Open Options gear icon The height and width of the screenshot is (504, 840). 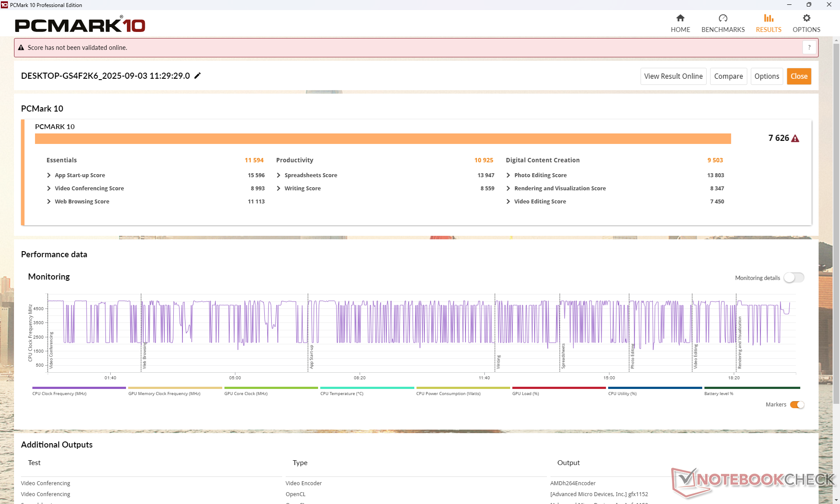(x=806, y=18)
